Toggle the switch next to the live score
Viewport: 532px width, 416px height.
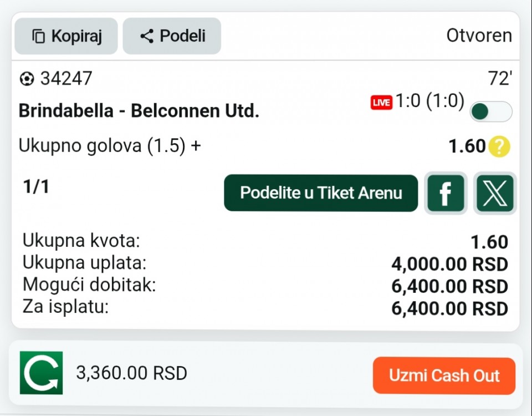tap(491, 111)
